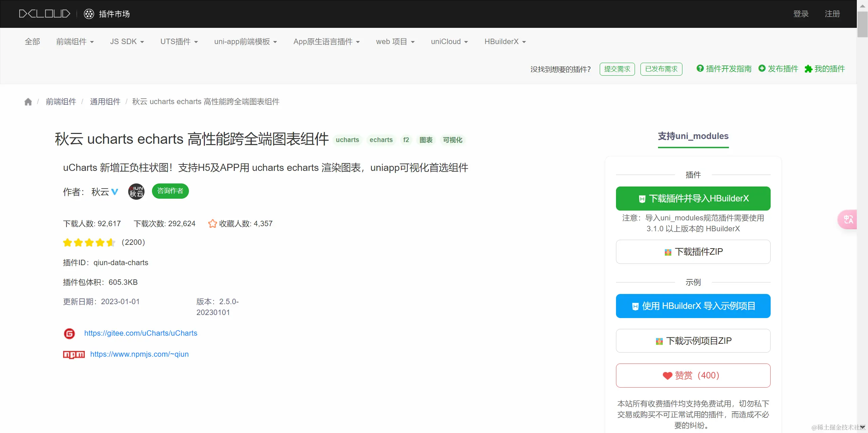Click 下载示例项目ZIP button
This screenshot has height=433, width=868.
tap(693, 341)
